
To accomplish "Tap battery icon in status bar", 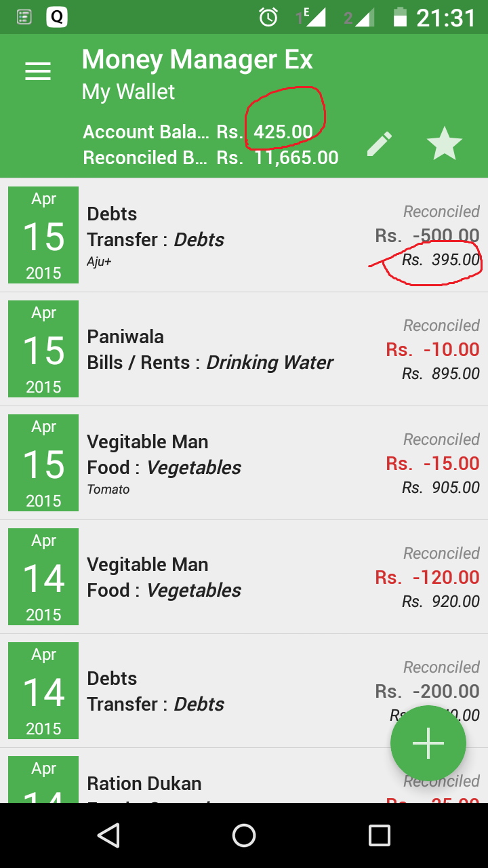I will pos(400,17).
